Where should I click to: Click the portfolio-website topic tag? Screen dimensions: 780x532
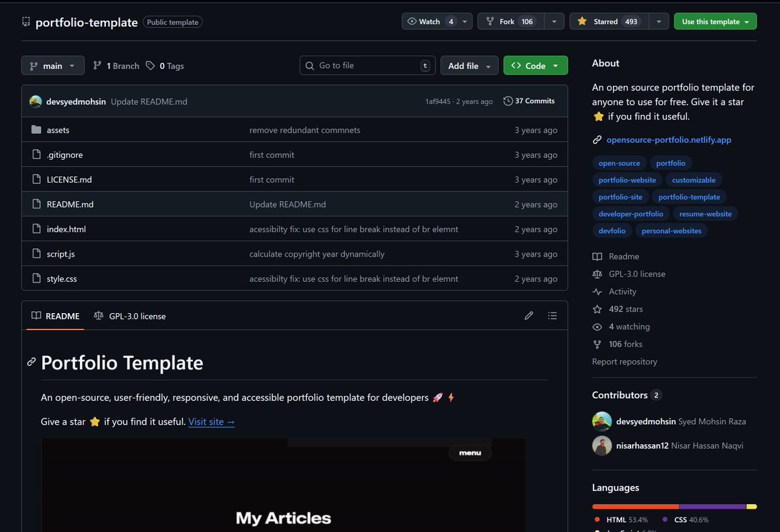click(x=627, y=180)
